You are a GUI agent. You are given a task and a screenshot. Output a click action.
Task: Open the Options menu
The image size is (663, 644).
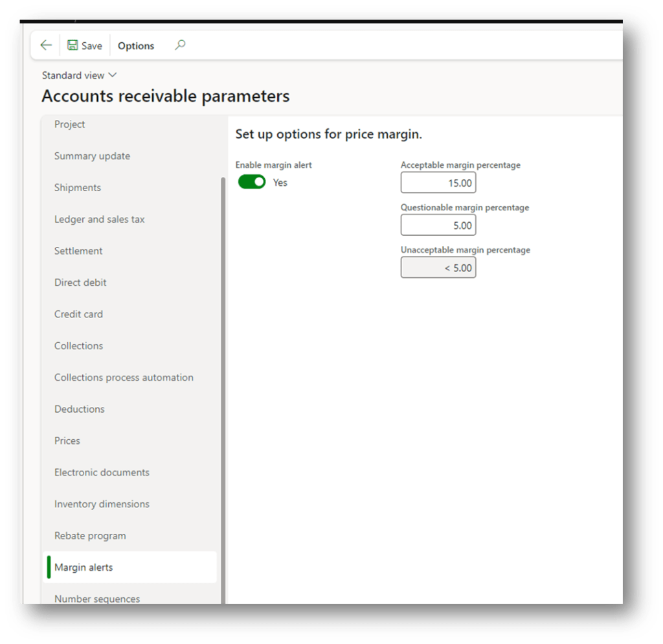click(136, 46)
